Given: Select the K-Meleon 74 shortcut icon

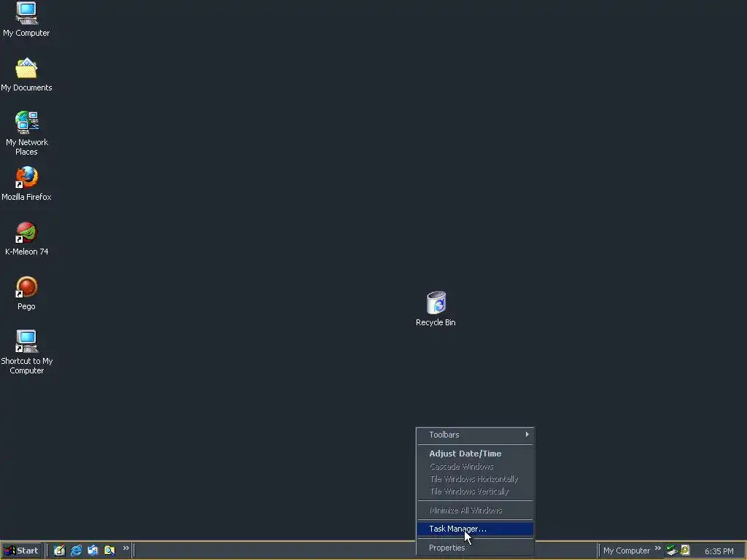Looking at the screenshot, I should point(26,233).
